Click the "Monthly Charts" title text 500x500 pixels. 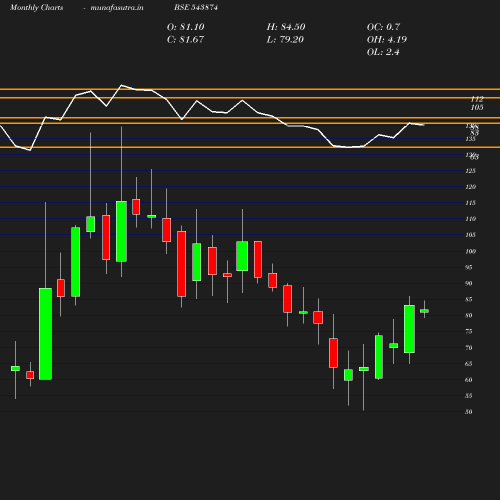[x=36, y=7]
